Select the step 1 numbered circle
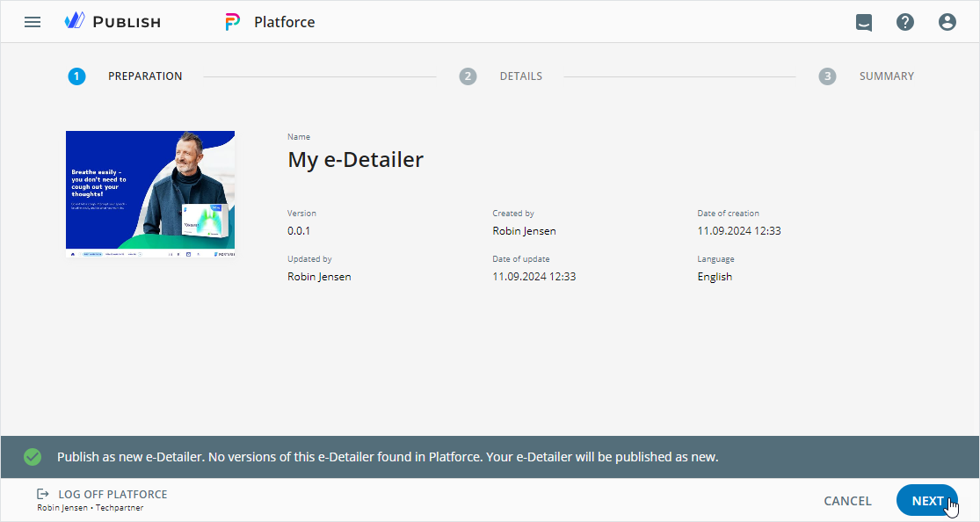 coord(76,76)
